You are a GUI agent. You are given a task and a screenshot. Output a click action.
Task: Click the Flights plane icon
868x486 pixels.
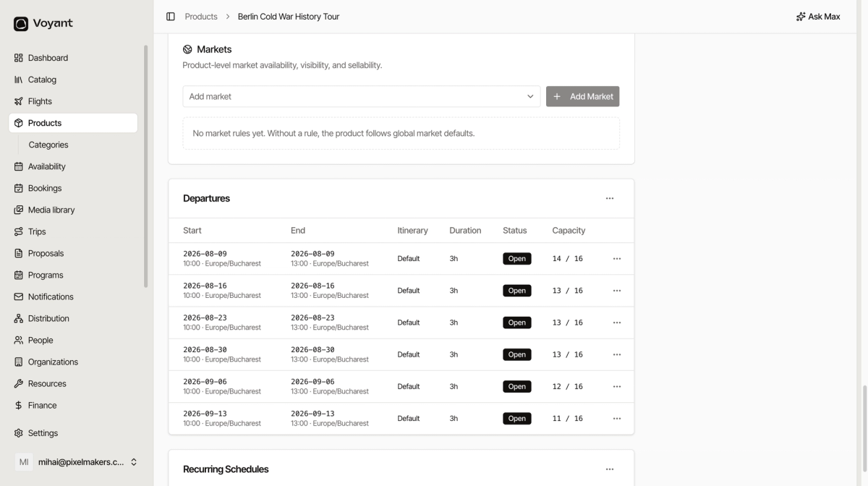(19, 101)
